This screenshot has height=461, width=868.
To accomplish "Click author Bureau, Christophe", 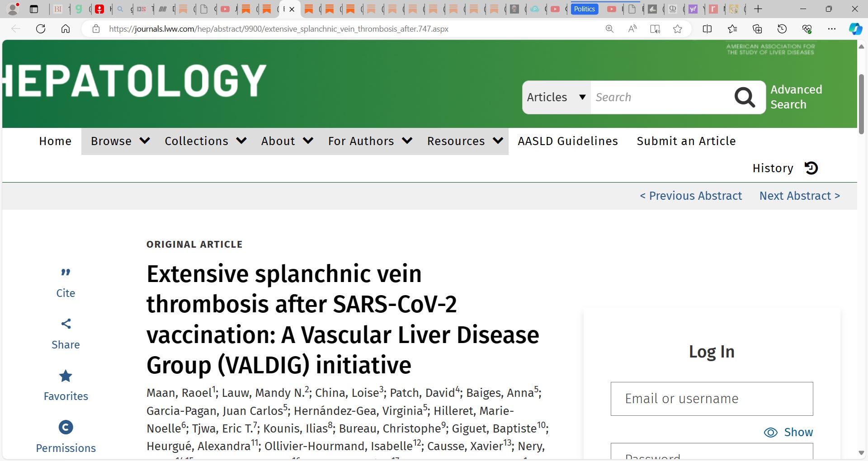I will coord(390,428).
